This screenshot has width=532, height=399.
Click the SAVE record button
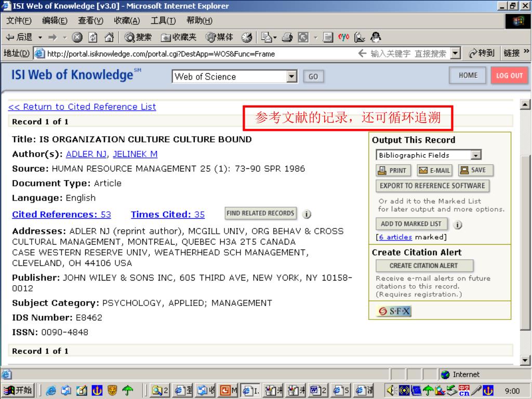(x=475, y=170)
